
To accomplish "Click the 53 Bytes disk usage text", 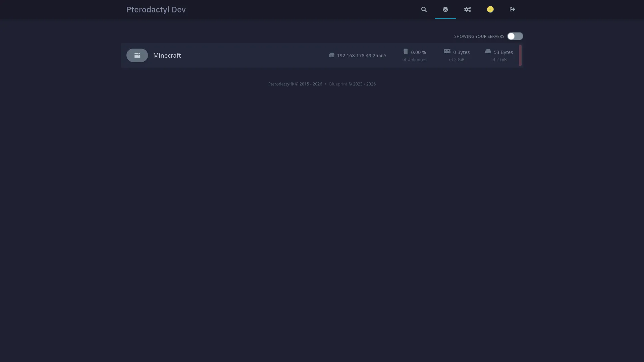I will click(x=503, y=52).
